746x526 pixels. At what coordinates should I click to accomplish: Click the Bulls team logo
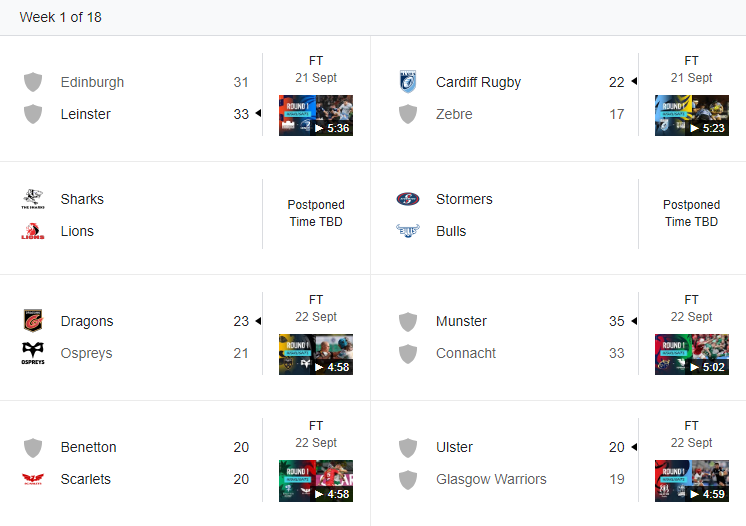pos(408,231)
